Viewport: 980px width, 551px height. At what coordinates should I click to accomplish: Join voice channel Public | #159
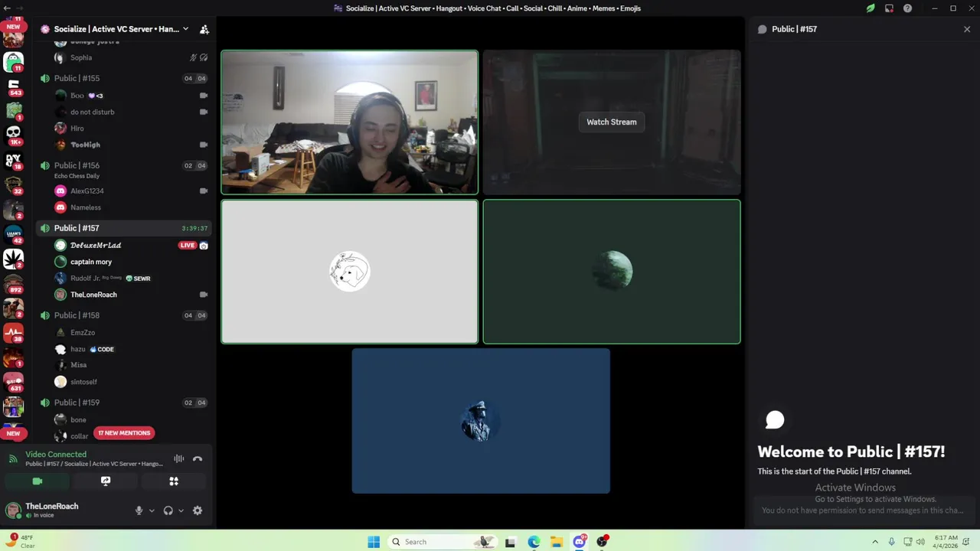coord(123,403)
